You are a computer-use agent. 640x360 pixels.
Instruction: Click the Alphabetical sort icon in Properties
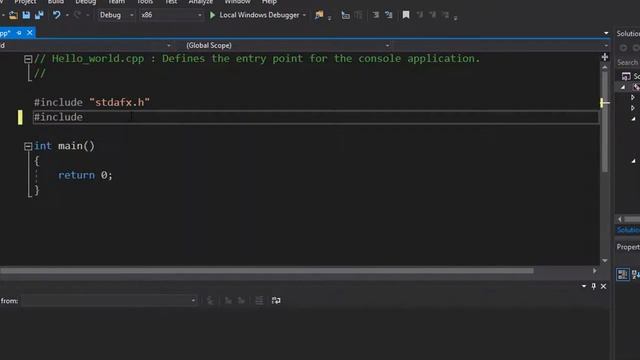coord(635,274)
